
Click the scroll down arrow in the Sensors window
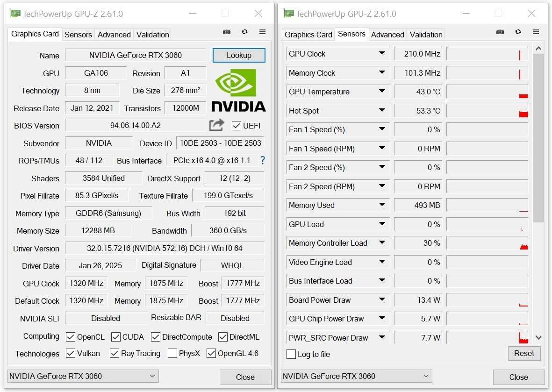click(538, 337)
